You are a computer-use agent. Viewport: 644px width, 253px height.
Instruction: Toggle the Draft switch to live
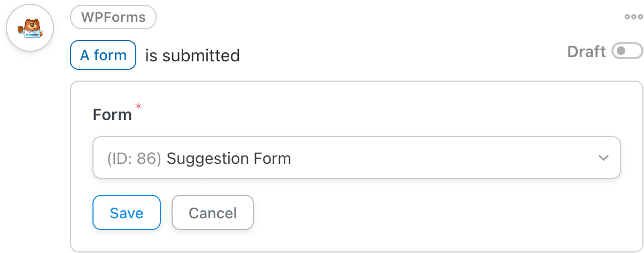[x=627, y=52]
